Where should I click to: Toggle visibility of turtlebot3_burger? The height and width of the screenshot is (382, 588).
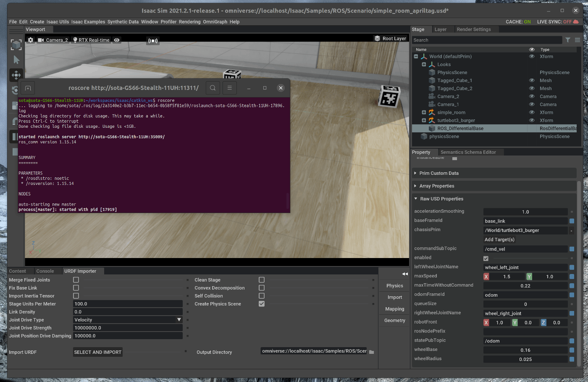(x=532, y=120)
